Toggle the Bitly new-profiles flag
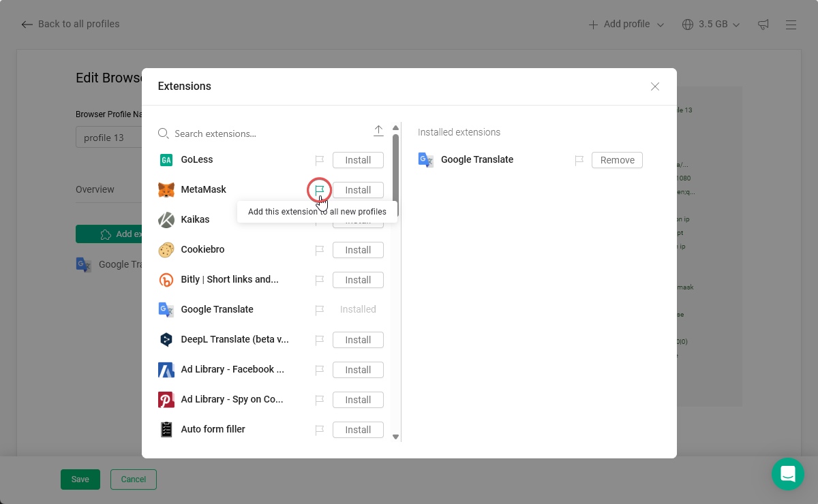Screen dimensions: 818x504 (319, 280)
